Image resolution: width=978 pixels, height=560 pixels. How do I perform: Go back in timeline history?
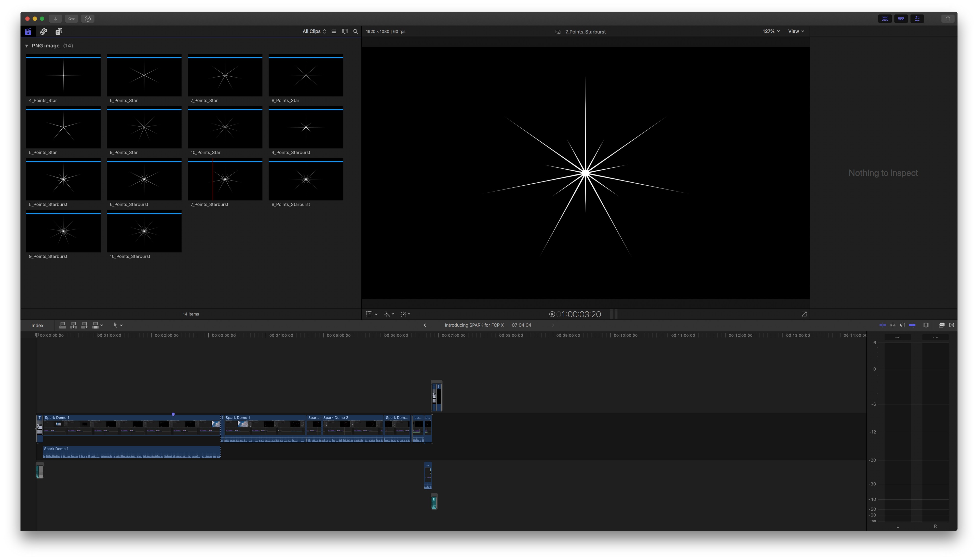(425, 325)
